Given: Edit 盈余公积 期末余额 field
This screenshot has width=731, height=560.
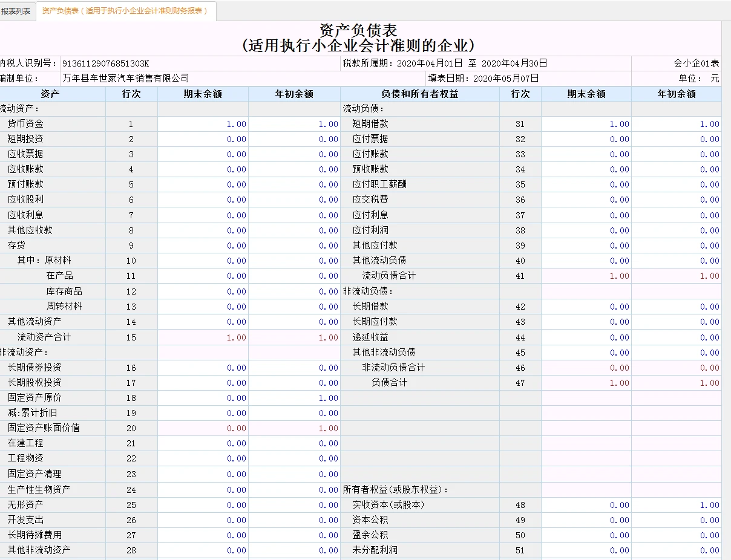Looking at the screenshot, I should (586, 535).
